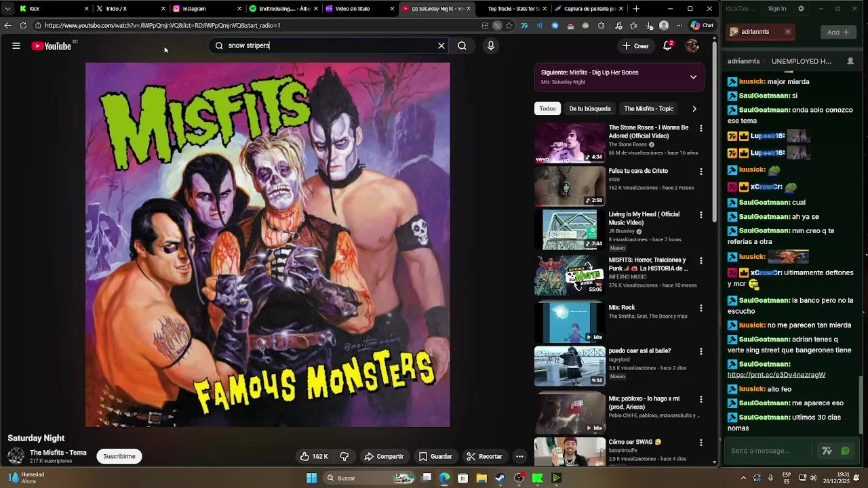Switch to the Kick browser tab

pos(54,9)
